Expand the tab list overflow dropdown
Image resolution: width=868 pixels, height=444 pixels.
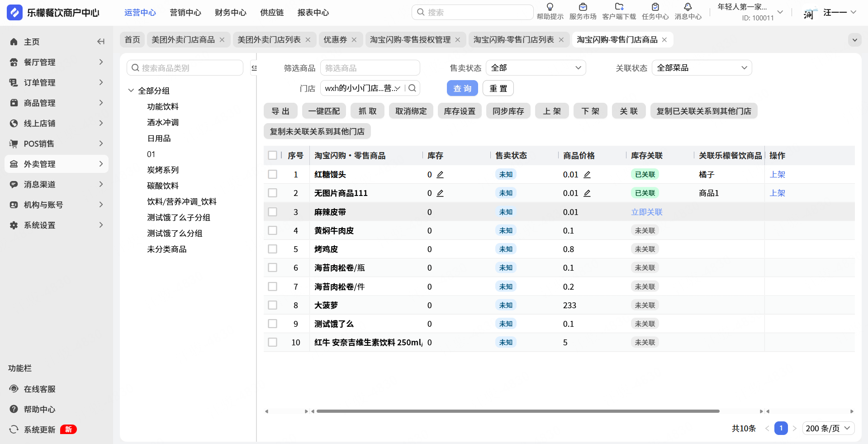click(x=854, y=40)
